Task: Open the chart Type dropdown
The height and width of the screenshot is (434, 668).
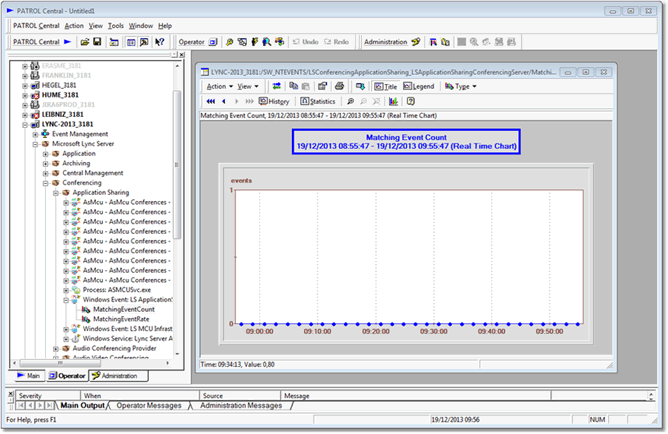Action: (x=461, y=86)
